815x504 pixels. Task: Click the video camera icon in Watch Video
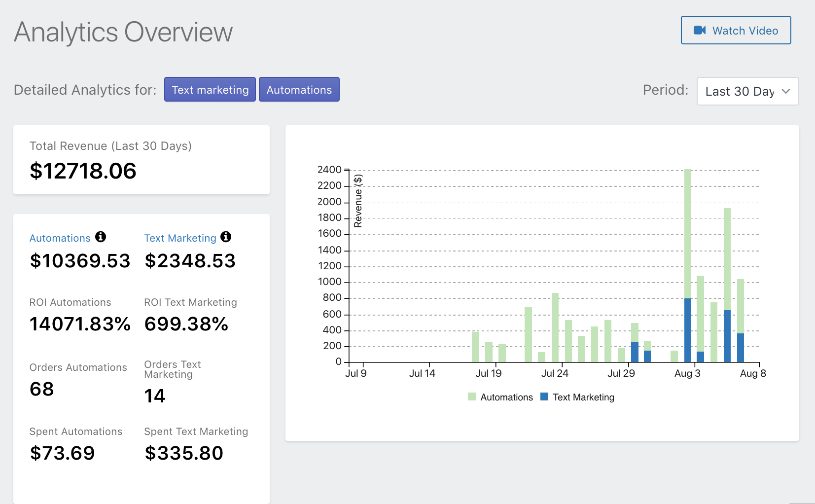click(x=700, y=31)
